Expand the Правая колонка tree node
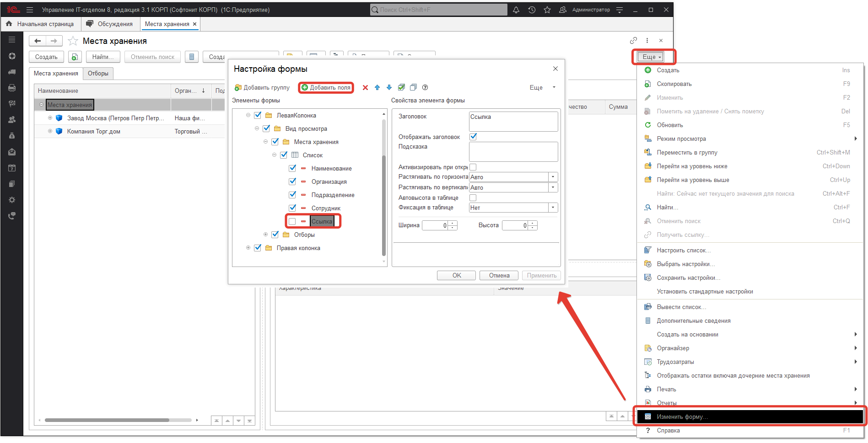The height and width of the screenshot is (443, 868). [x=248, y=248]
